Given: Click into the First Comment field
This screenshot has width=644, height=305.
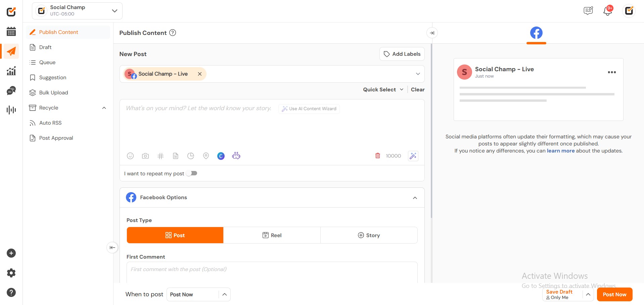Looking at the screenshot, I should coord(272,272).
